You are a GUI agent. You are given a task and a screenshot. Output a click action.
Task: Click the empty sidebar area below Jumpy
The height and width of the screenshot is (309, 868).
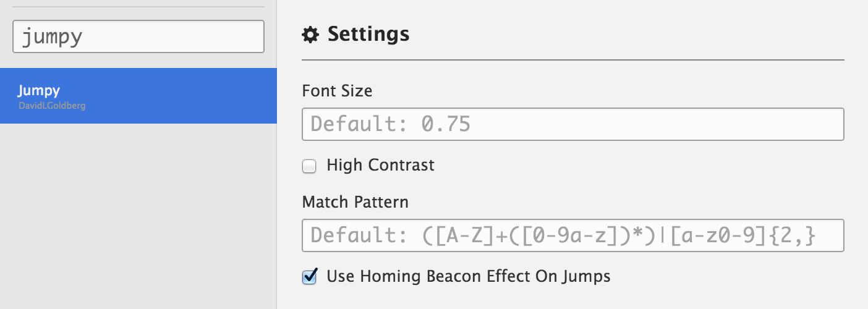[138, 216]
